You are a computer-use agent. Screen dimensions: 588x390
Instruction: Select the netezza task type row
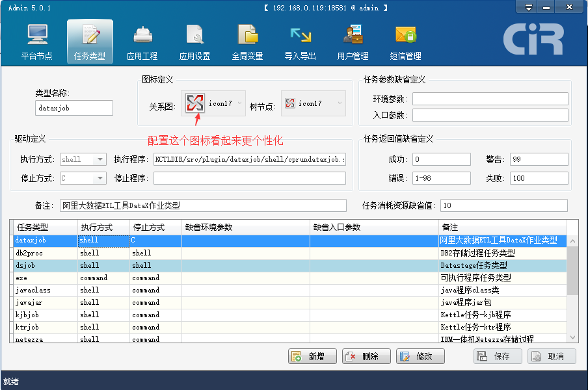(290, 338)
